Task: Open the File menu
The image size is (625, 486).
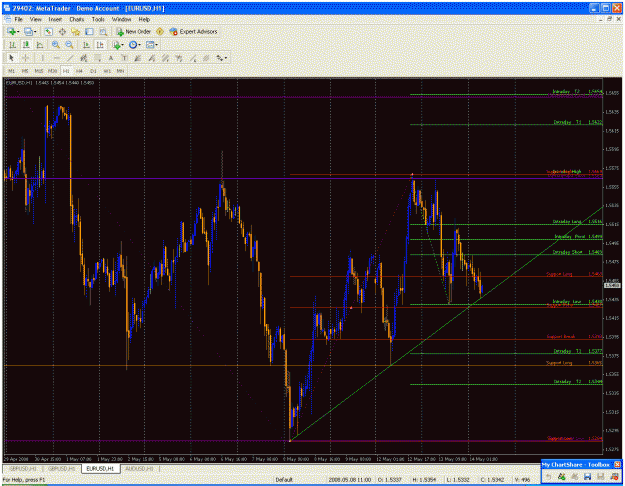Action: tap(19, 19)
